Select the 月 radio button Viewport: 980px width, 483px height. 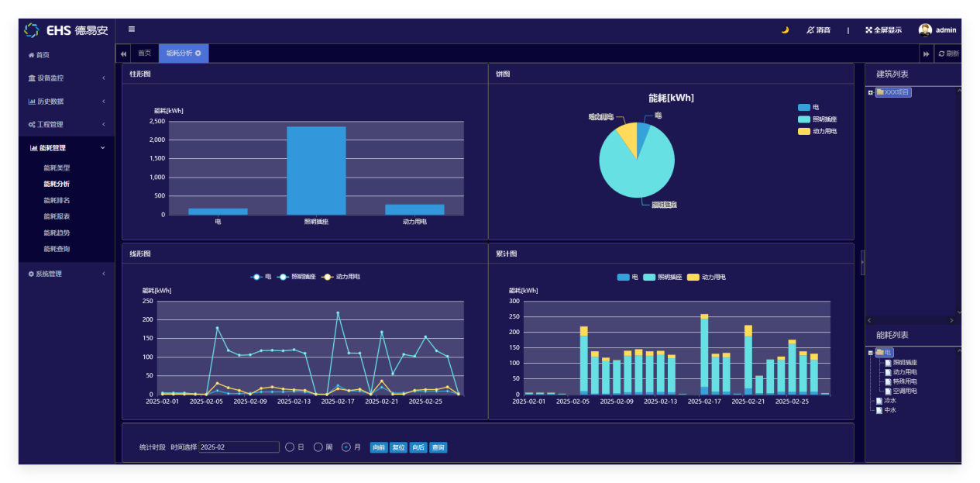point(346,447)
